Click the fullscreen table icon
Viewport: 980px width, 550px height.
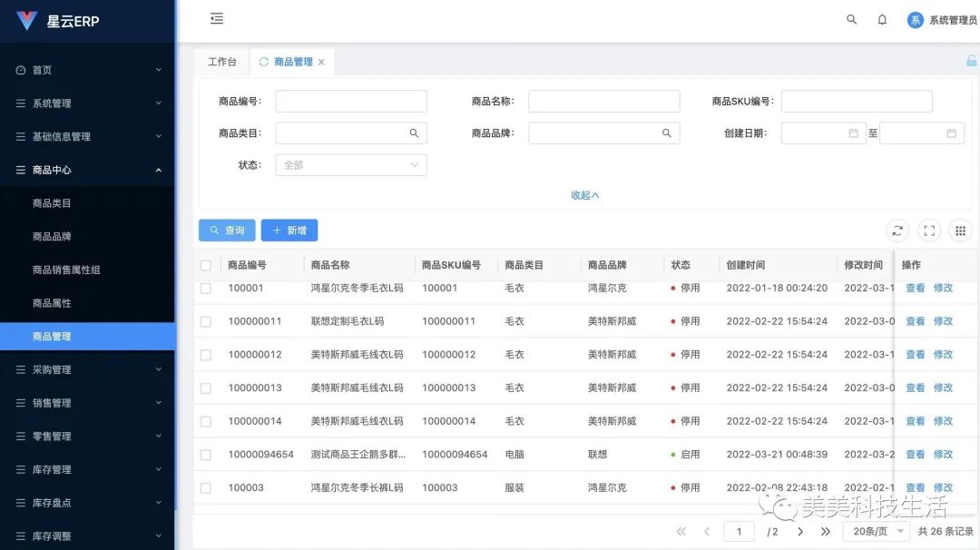pos(928,230)
